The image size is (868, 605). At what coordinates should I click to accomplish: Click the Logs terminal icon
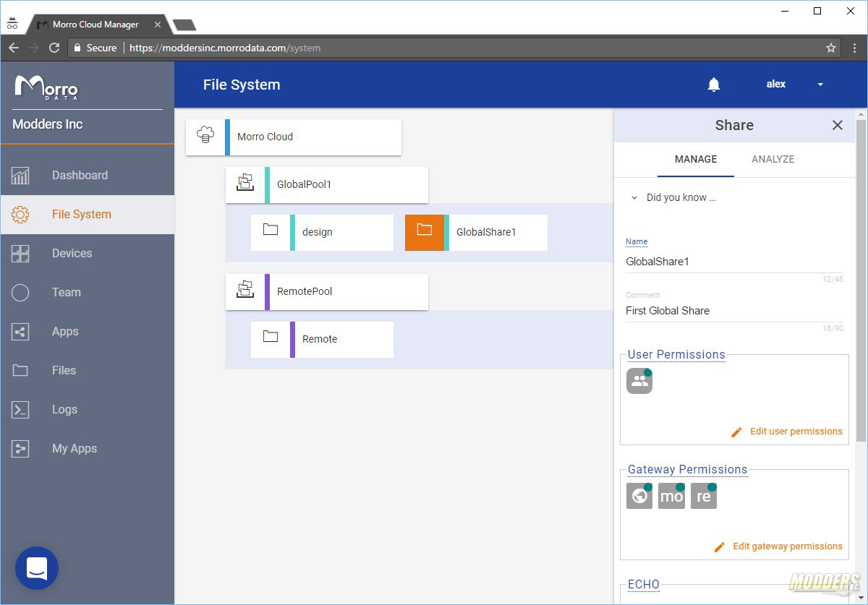(20, 409)
